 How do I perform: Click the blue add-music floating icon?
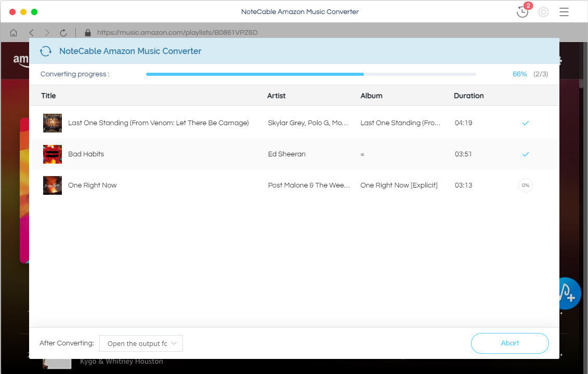568,294
